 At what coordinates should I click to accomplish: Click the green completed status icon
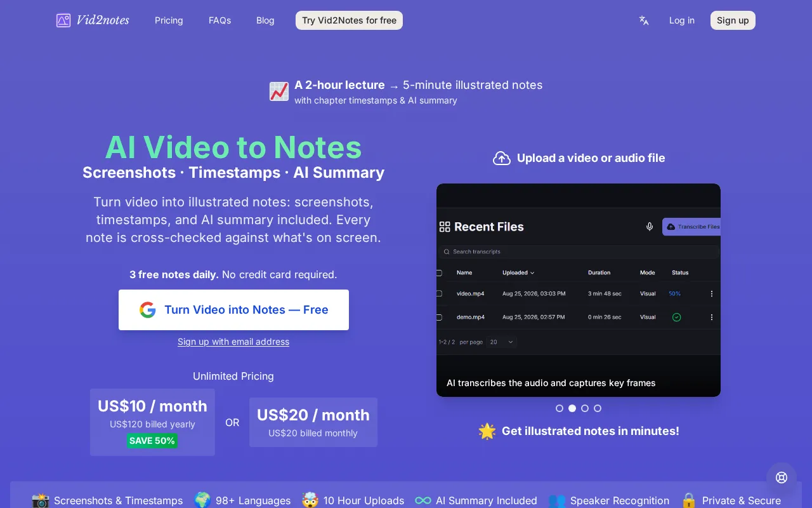click(x=676, y=317)
